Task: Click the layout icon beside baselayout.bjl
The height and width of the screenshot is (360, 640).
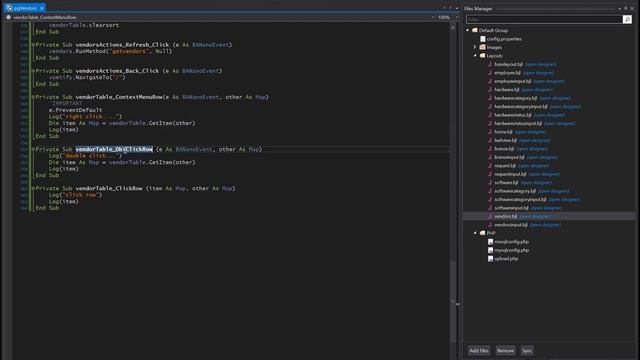Action: point(490,64)
